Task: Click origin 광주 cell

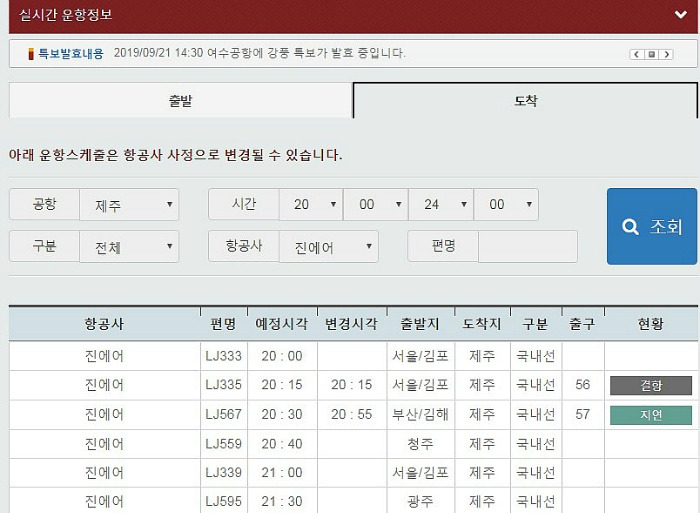Action: (420, 501)
